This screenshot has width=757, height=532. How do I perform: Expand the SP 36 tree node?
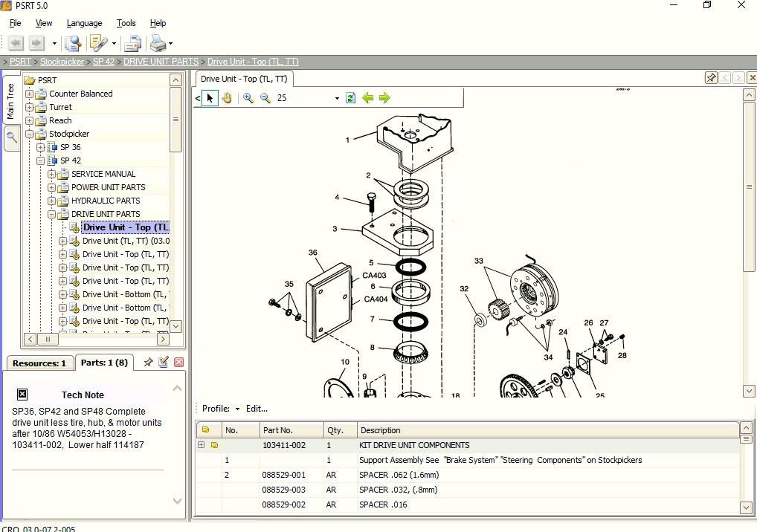click(x=41, y=147)
